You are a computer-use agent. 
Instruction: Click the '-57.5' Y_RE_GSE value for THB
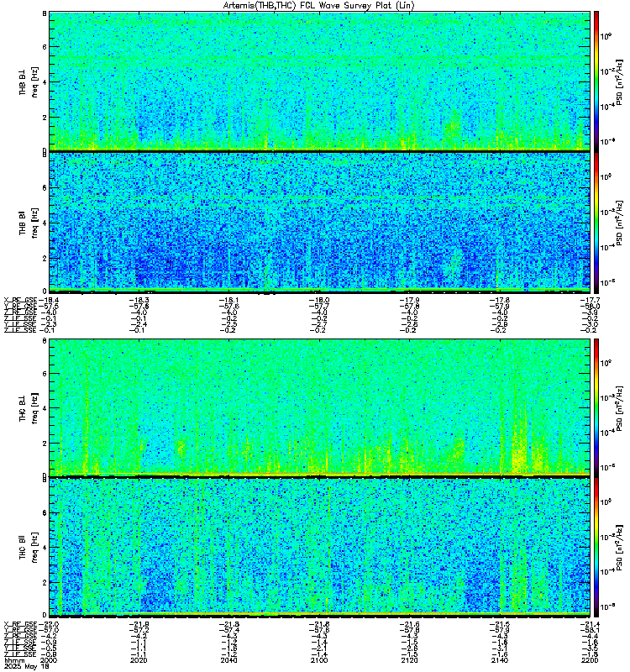click(x=48, y=306)
